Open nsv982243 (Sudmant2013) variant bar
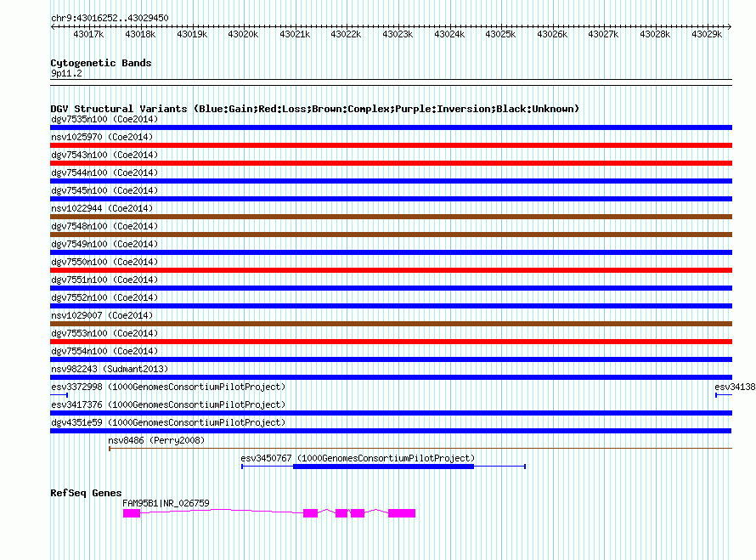756x560 pixels. coord(391,377)
